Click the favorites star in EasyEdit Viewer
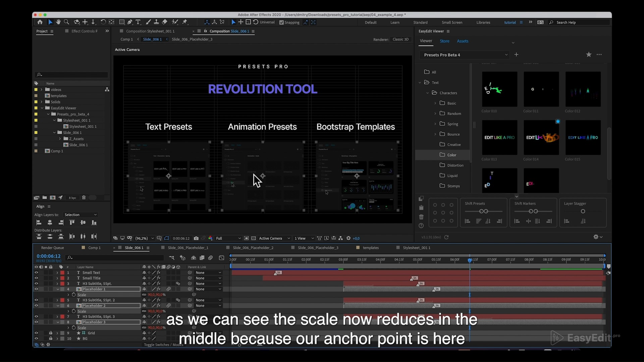The height and width of the screenshot is (362, 644). pos(589,55)
